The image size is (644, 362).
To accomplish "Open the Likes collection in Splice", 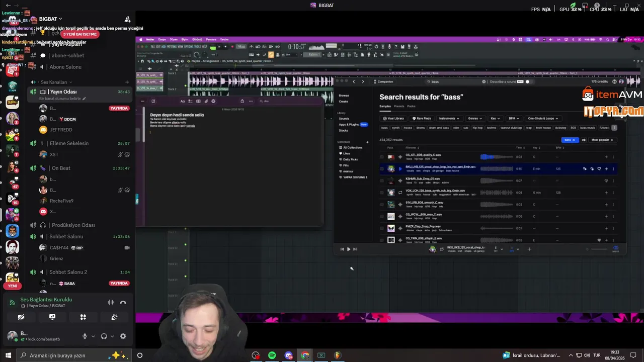I will click(x=347, y=153).
